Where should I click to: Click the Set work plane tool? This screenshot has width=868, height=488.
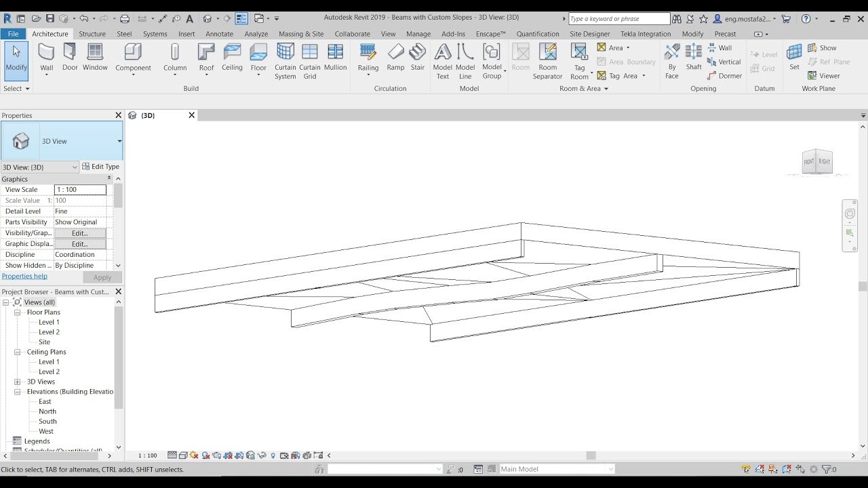(x=794, y=57)
